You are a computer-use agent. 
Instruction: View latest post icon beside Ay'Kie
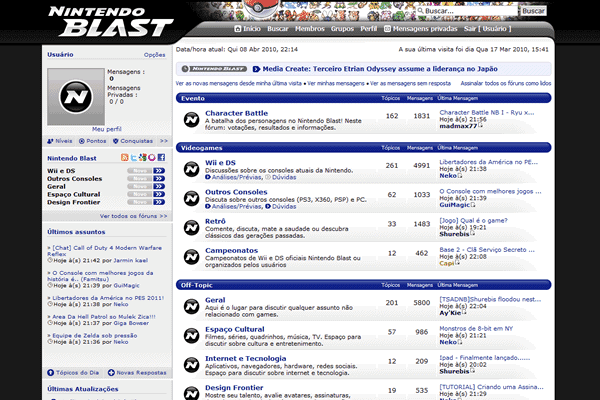[x=464, y=312]
